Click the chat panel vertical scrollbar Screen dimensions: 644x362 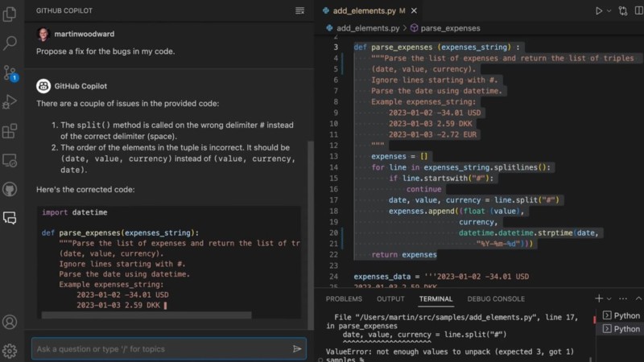(311, 234)
